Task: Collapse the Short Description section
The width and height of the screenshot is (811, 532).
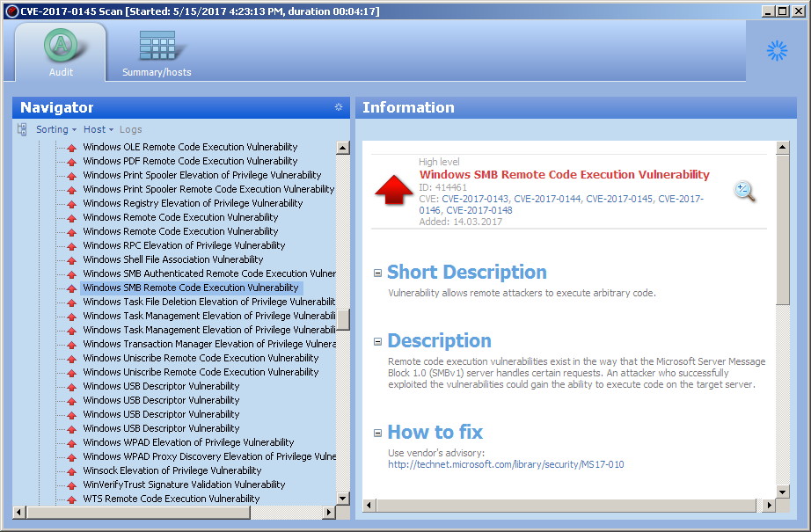Action: [377, 273]
